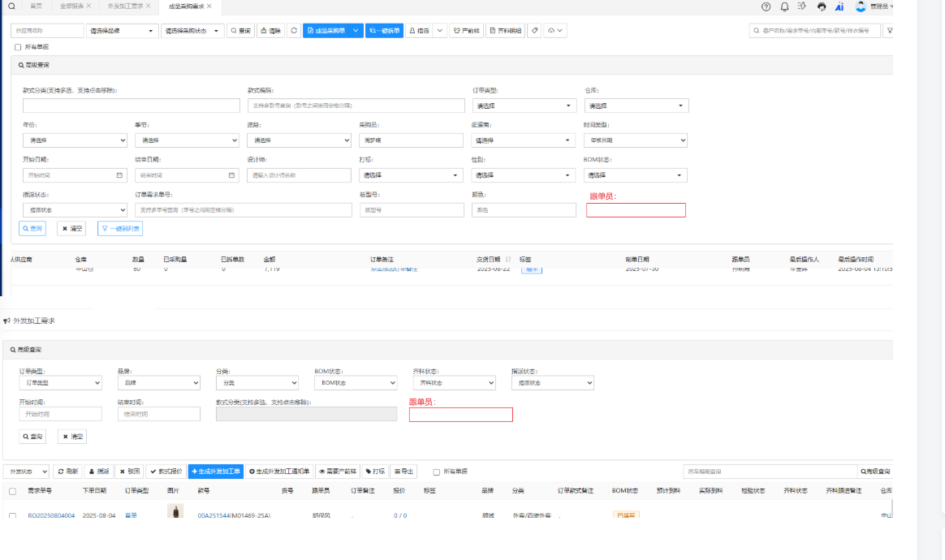945x560 pixels.
Task: Click the blue AI assistant icon
Action: (x=839, y=6)
